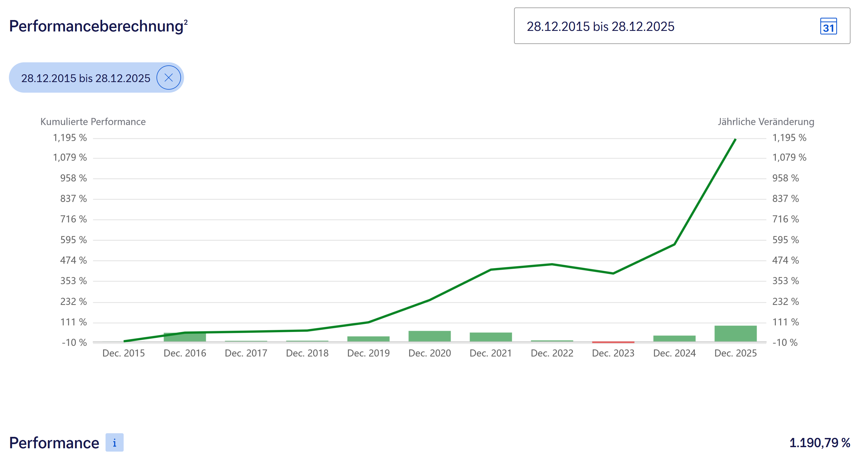Image resolution: width=868 pixels, height=458 pixels.
Task: Open the calendar date picker icon
Action: click(828, 26)
